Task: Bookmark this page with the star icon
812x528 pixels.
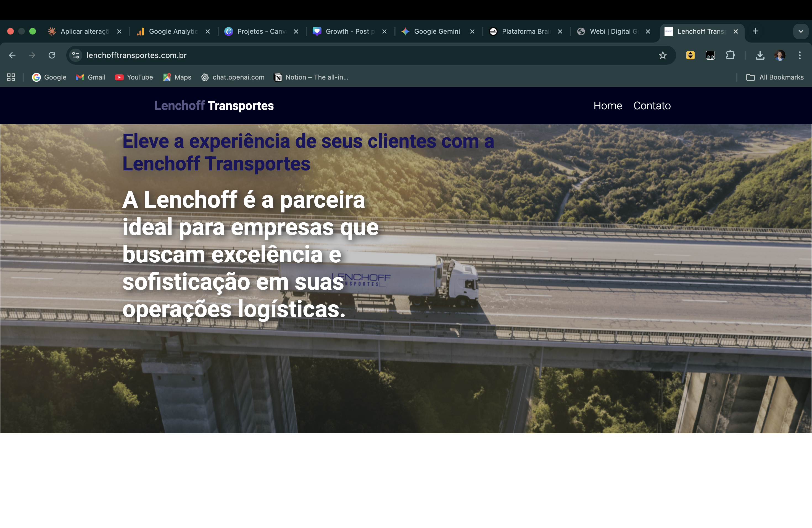Action: pyautogui.click(x=663, y=55)
